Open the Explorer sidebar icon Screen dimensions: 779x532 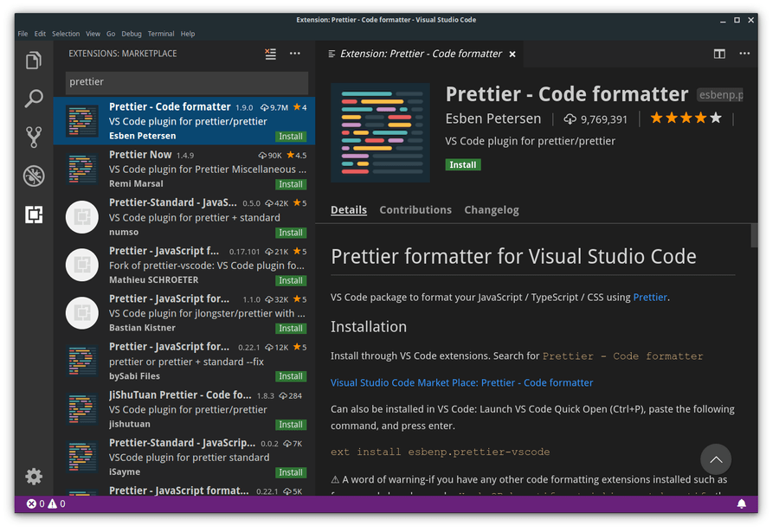pyautogui.click(x=33, y=61)
